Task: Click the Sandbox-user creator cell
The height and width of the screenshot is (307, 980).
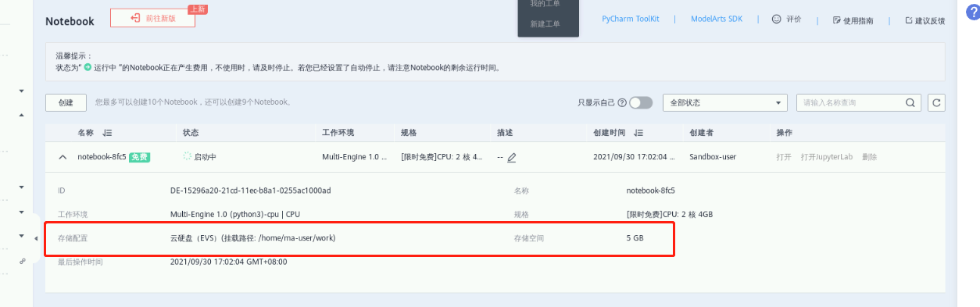Action: pyautogui.click(x=713, y=157)
